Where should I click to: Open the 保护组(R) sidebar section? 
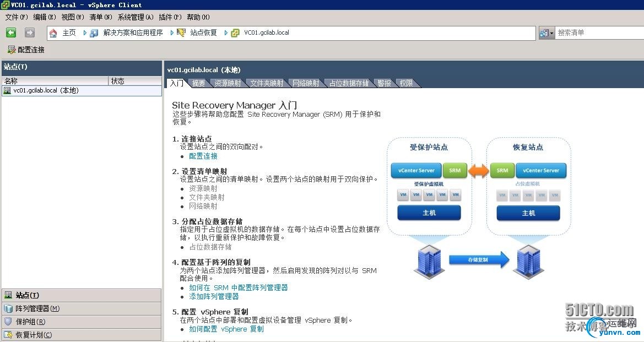82,322
